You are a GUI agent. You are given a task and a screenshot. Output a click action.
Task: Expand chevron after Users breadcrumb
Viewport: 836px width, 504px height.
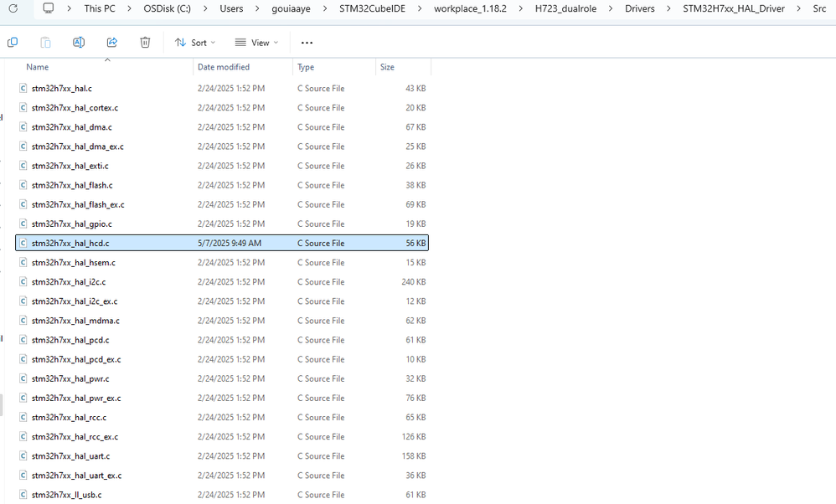click(257, 8)
